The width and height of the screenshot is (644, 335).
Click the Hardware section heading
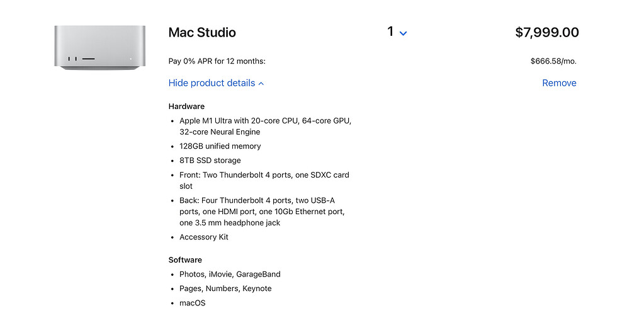click(186, 106)
